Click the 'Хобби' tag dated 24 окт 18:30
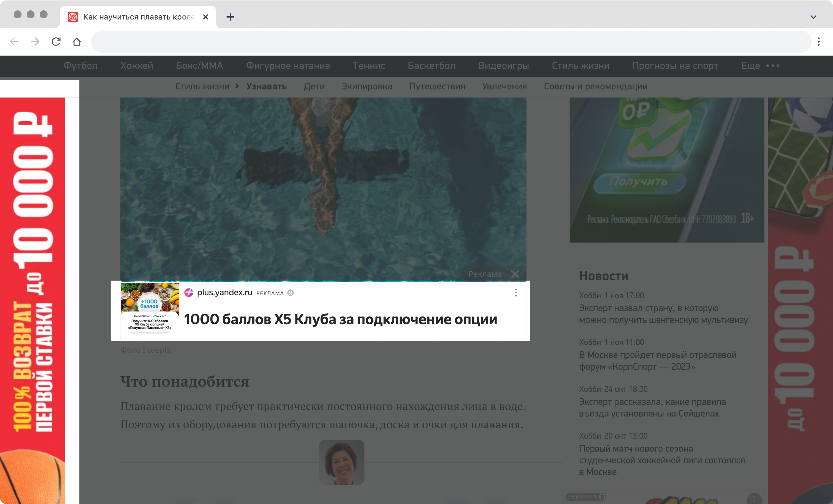The image size is (833, 504). (590, 389)
